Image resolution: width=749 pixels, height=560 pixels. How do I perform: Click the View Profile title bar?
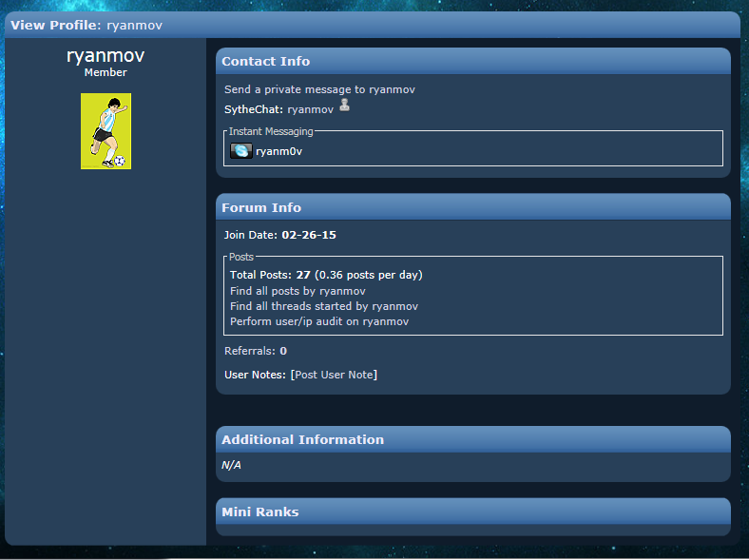(372, 25)
